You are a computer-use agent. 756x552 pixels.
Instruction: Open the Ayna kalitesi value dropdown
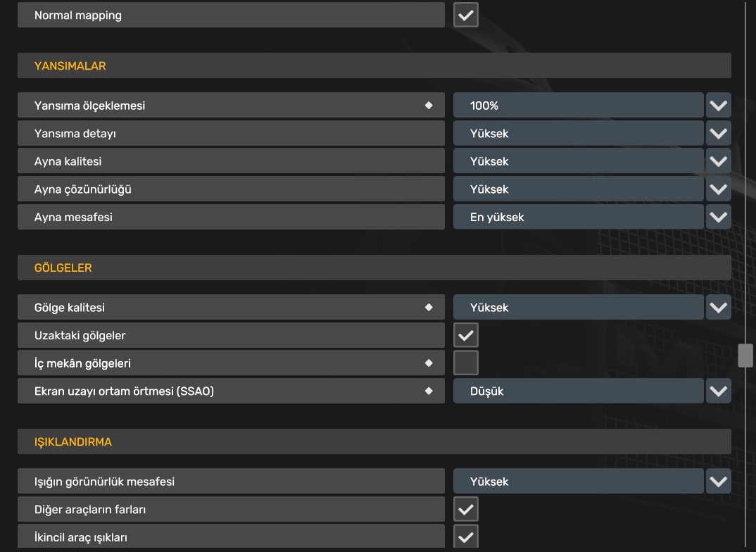[x=578, y=161]
